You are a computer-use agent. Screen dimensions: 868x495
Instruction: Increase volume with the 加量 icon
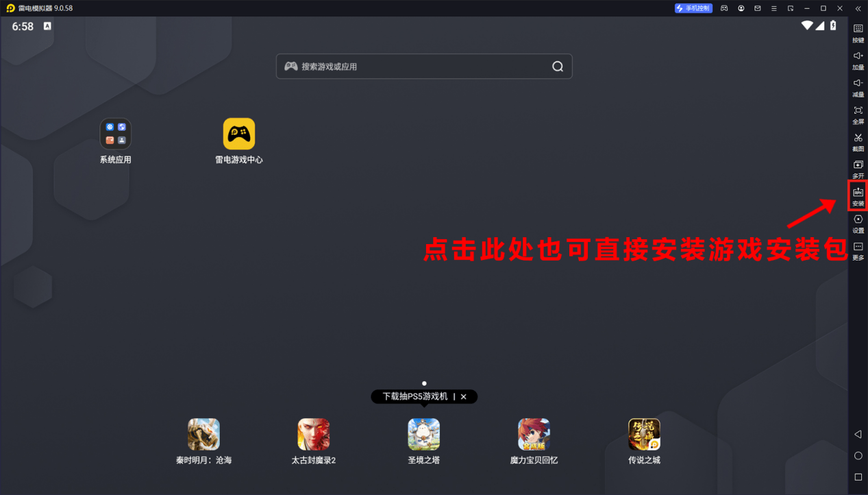click(858, 60)
